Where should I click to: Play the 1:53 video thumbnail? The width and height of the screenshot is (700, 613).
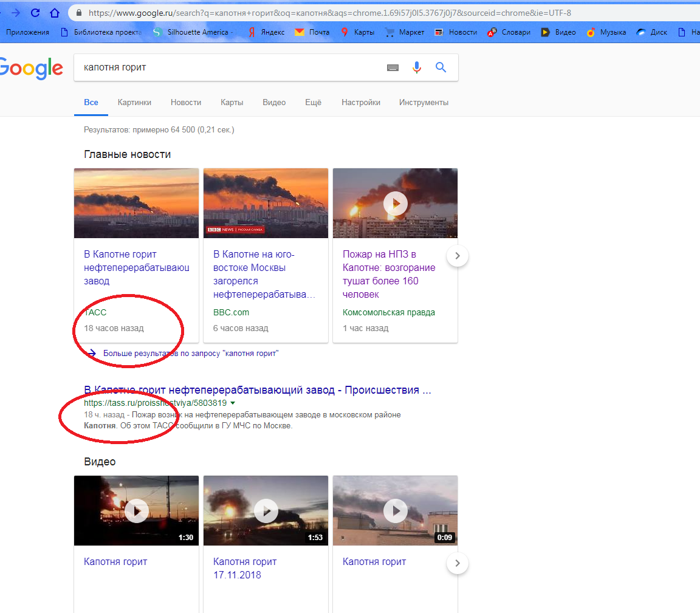coord(266,510)
